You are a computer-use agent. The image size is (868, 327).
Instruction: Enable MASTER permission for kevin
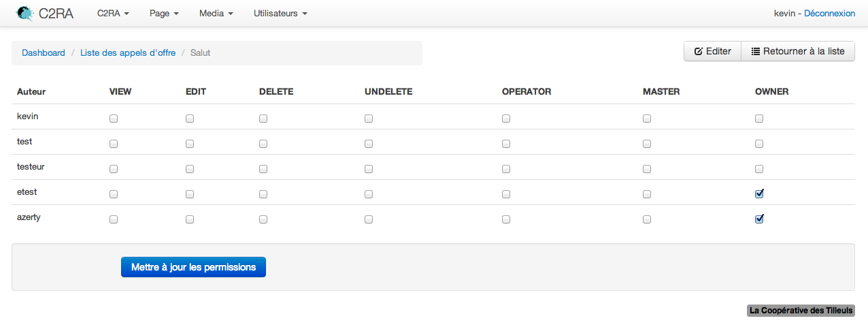tap(647, 119)
